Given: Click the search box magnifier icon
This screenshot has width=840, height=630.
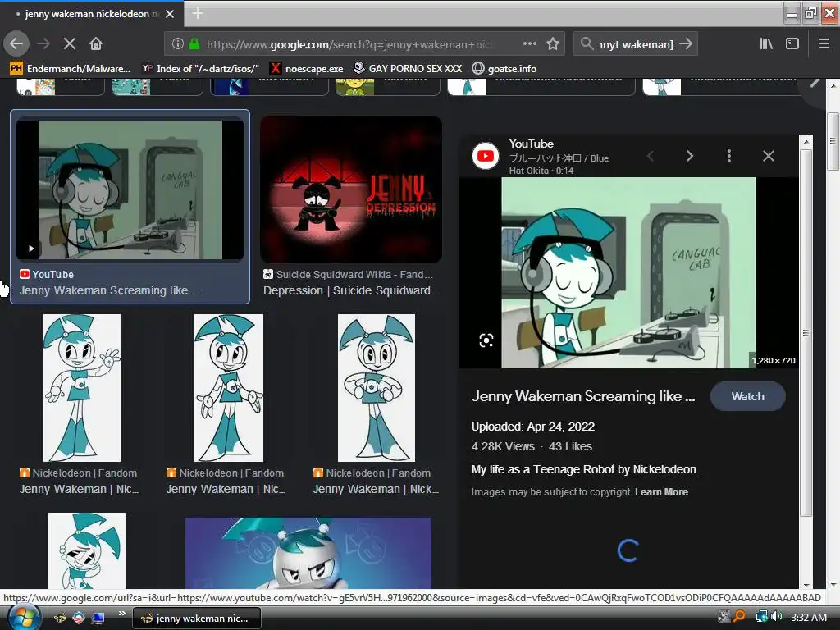Looking at the screenshot, I should pyautogui.click(x=587, y=44).
